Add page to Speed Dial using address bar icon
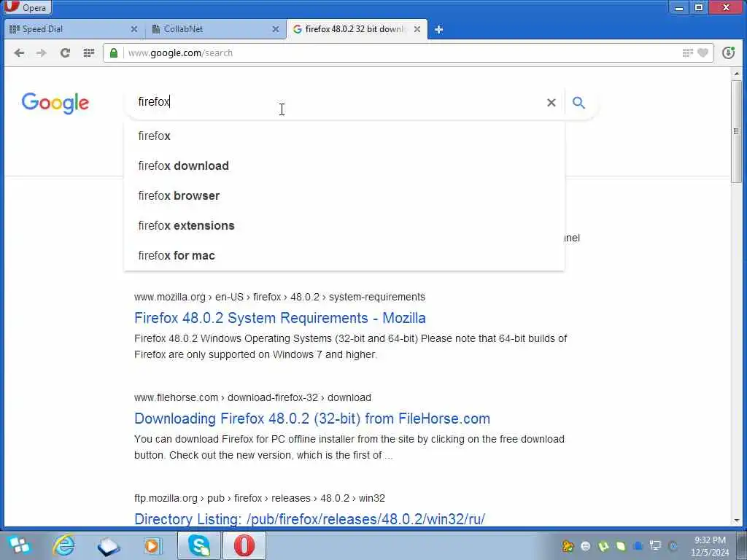Viewport: 747px width, 560px height. pyautogui.click(x=687, y=52)
